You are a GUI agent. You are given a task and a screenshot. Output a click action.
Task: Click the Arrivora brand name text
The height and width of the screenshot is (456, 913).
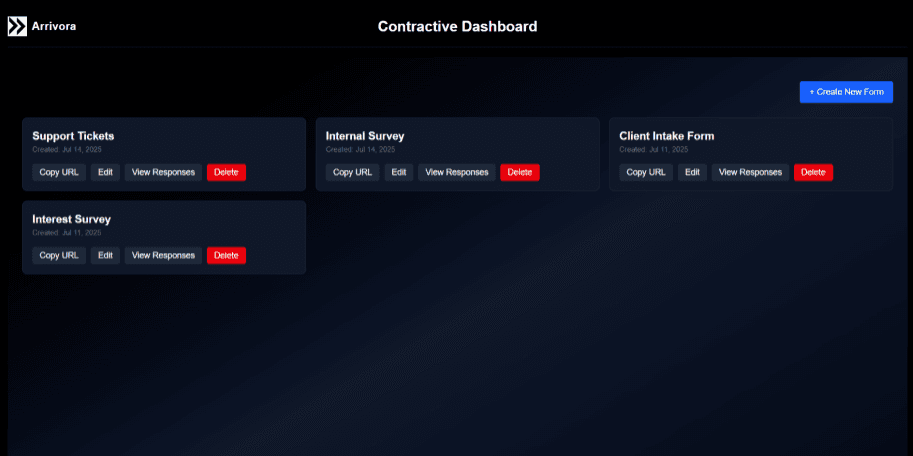click(54, 26)
